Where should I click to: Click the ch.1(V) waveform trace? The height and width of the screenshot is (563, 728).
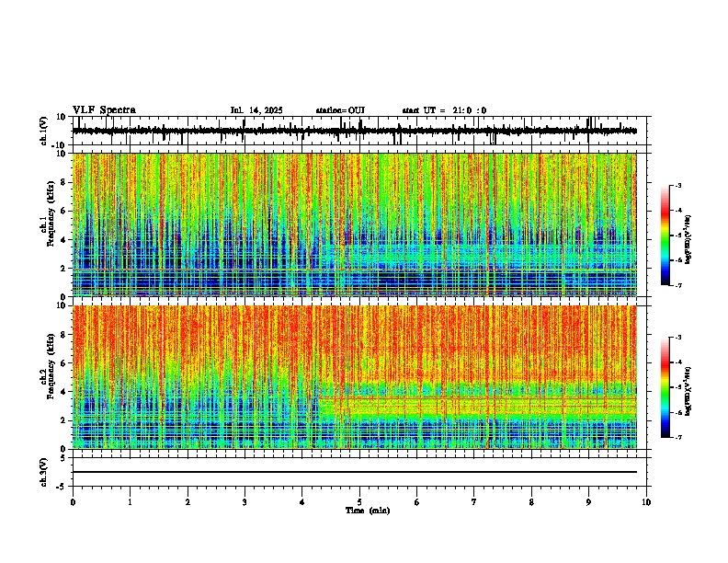(x=355, y=131)
